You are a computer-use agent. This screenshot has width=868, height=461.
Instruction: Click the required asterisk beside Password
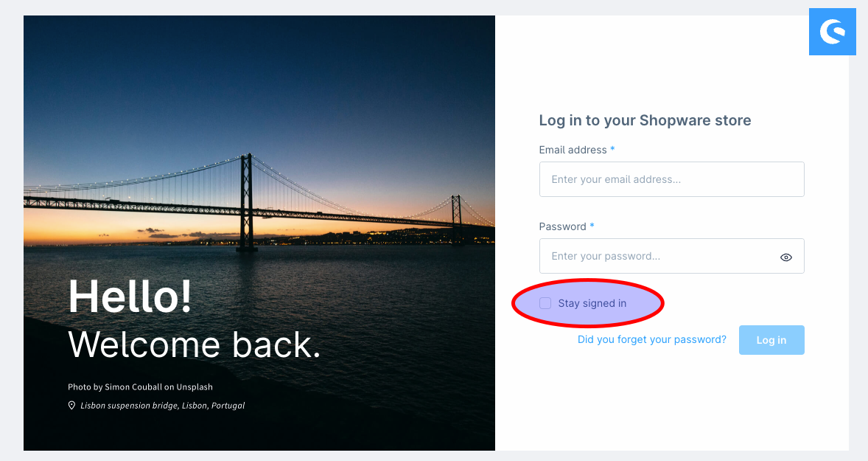592,226
